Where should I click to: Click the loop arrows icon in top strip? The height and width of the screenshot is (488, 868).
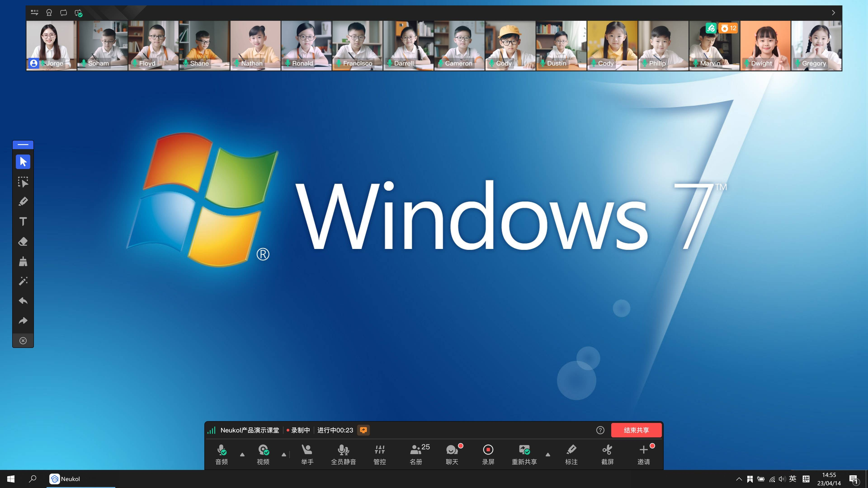(x=63, y=13)
